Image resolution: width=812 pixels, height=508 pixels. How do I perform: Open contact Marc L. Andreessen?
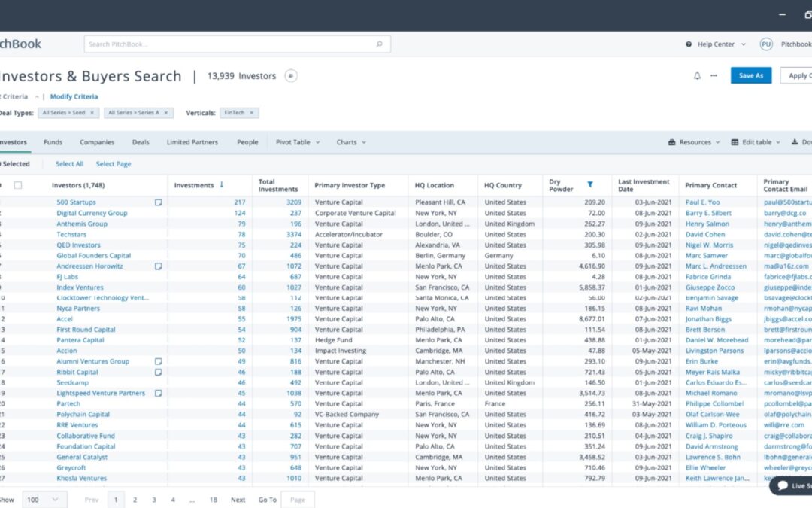pyautogui.click(x=717, y=266)
